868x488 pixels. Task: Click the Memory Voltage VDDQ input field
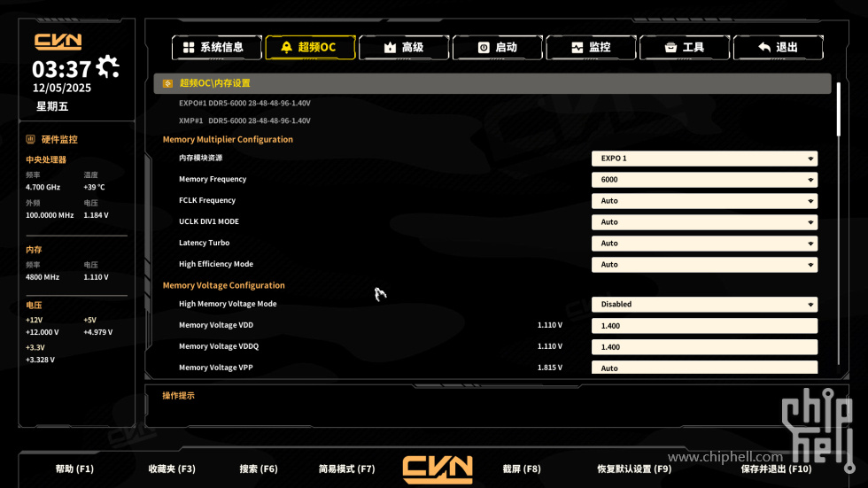tap(704, 347)
